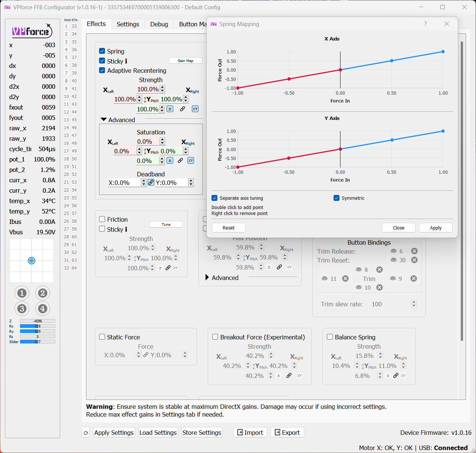Click info icon beside Friction Sticky

tap(126, 229)
